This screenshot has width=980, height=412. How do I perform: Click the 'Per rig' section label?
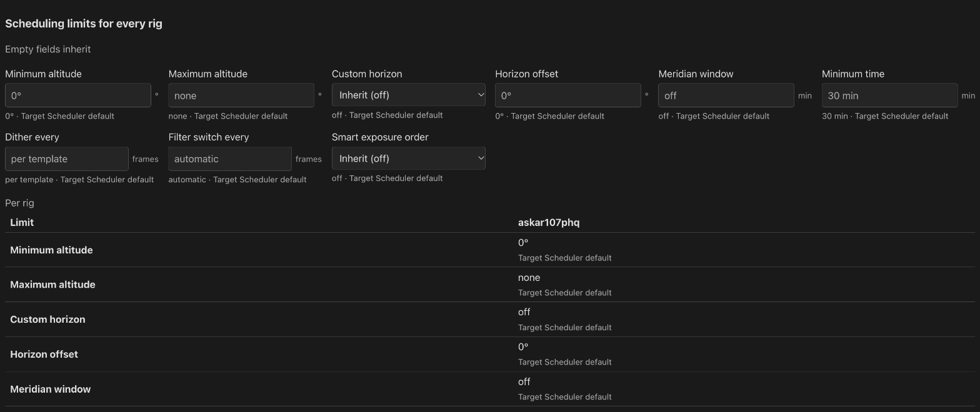(19, 203)
